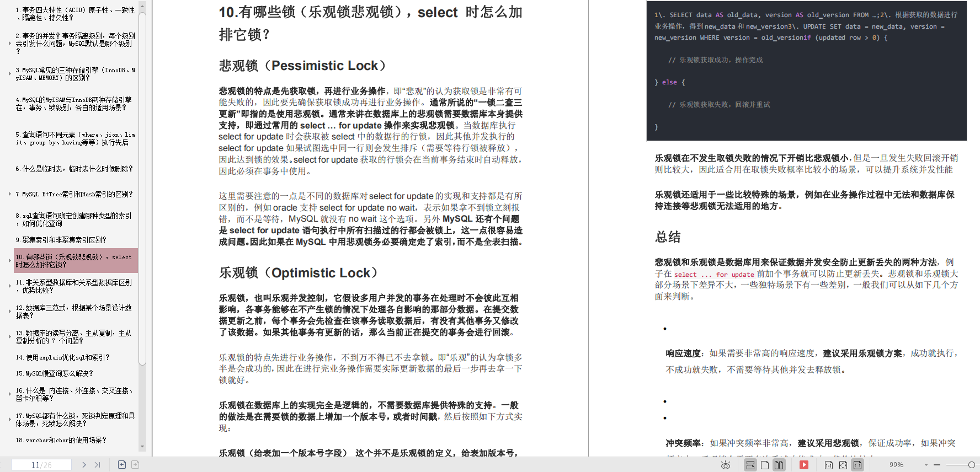Fit the whole page in view
The image size is (980, 472).
pos(843,465)
